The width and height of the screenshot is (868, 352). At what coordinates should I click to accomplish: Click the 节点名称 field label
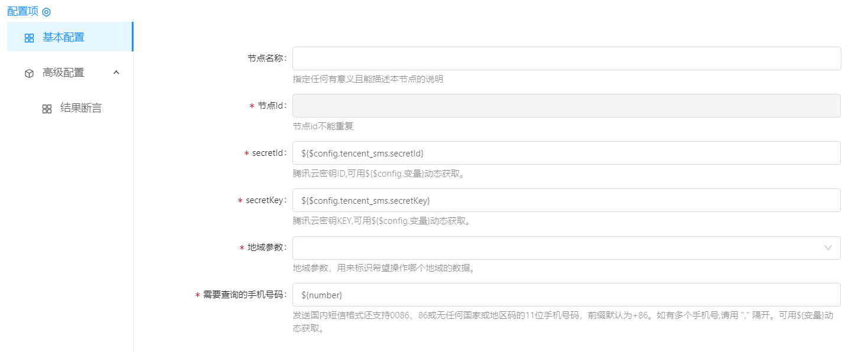click(x=266, y=58)
